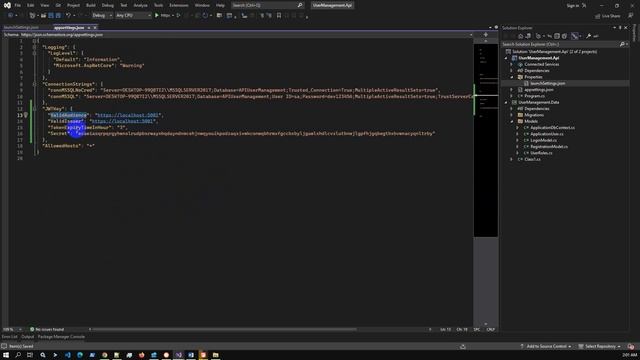Click the Windows taskbar search icon
The height and width of the screenshot is (360, 640).
tap(18, 355)
